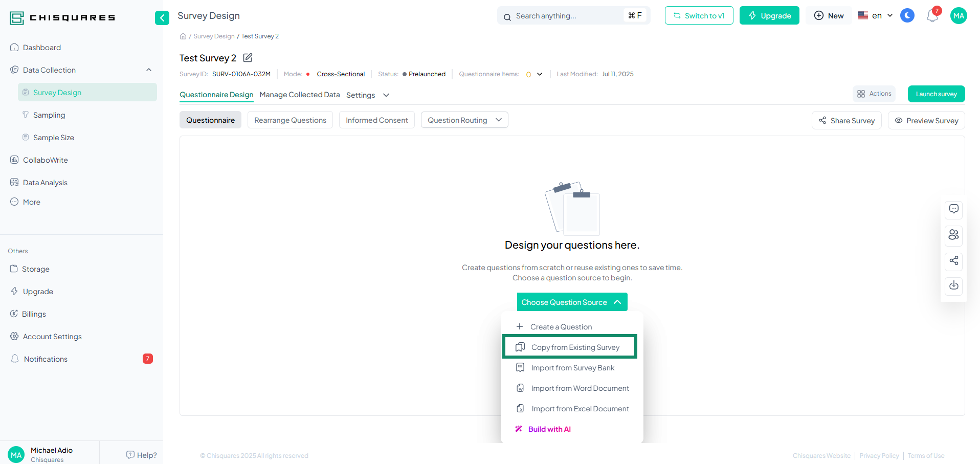This screenshot has height=464, width=980.
Task: Open the notifications bell icon
Action: coord(932,16)
